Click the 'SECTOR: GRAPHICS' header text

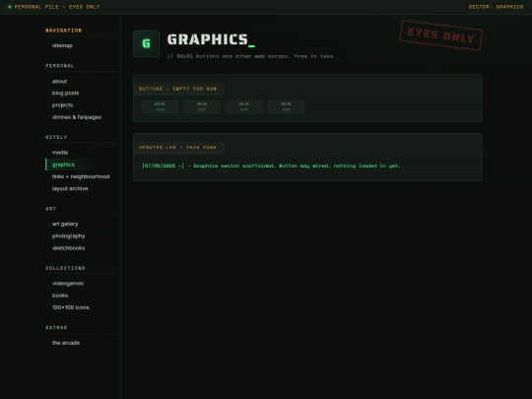[496, 7]
